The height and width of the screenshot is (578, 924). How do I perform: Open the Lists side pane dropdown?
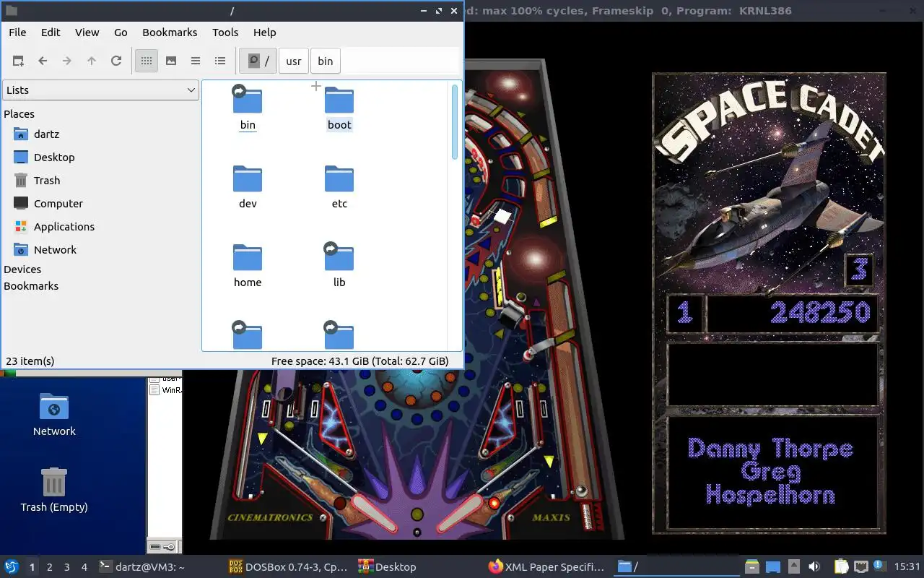click(x=100, y=90)
